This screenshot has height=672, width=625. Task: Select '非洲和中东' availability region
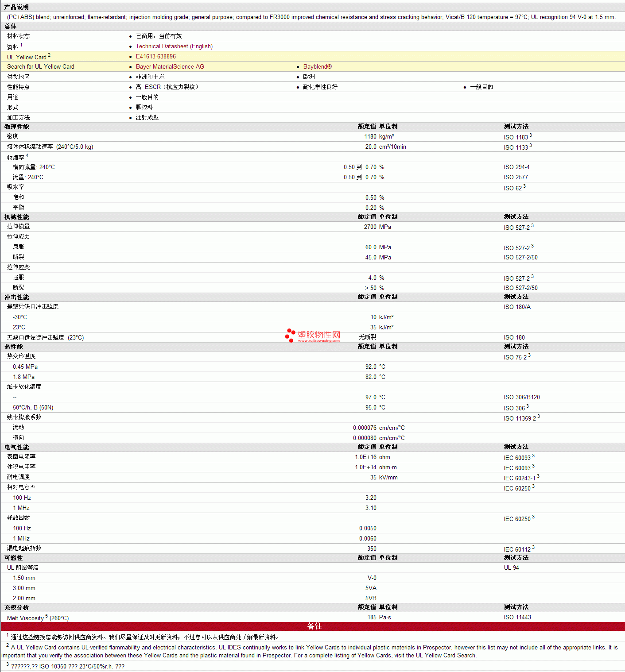[x=150, y=77]
